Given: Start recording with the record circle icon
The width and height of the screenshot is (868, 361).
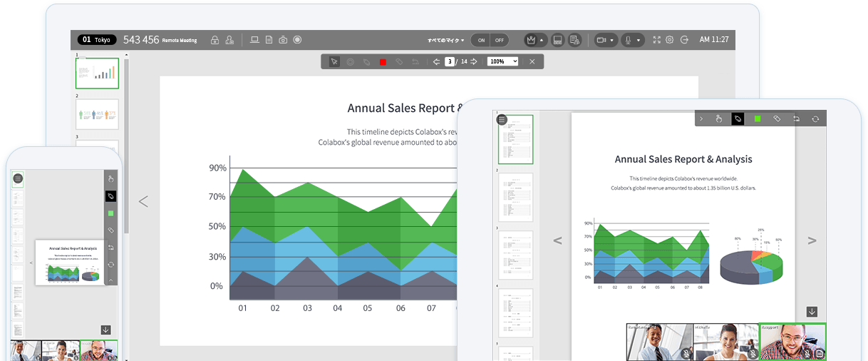Looking at the screenshot, I should coord(297,40).
